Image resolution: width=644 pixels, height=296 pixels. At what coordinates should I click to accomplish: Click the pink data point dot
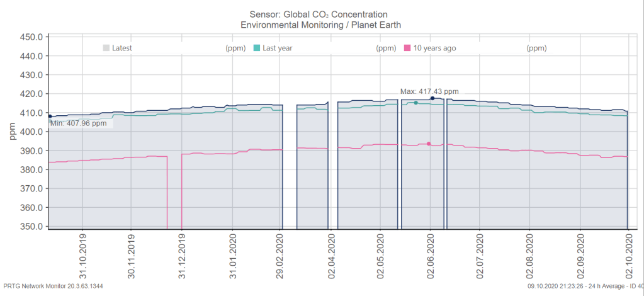pos(429,144)
